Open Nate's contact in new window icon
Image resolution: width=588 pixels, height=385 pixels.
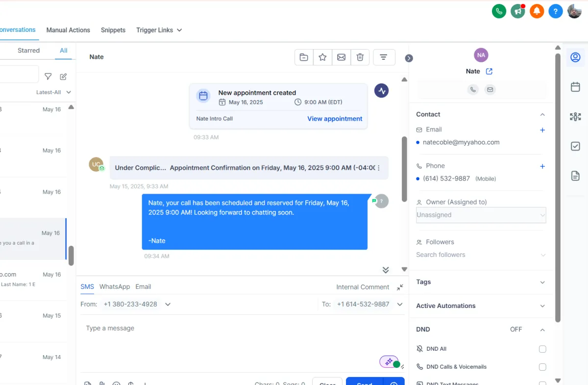489,71
